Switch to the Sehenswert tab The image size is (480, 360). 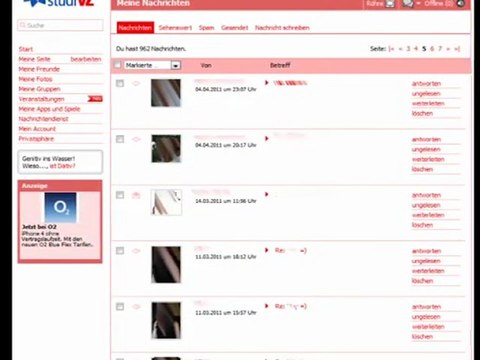coord(175,28)
